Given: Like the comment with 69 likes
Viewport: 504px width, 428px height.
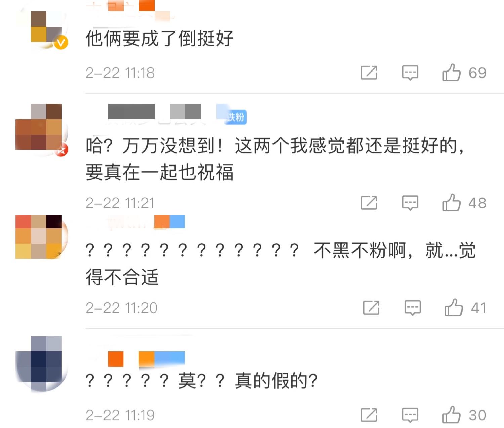Looking at the screenshot, I should coord(451,73).
